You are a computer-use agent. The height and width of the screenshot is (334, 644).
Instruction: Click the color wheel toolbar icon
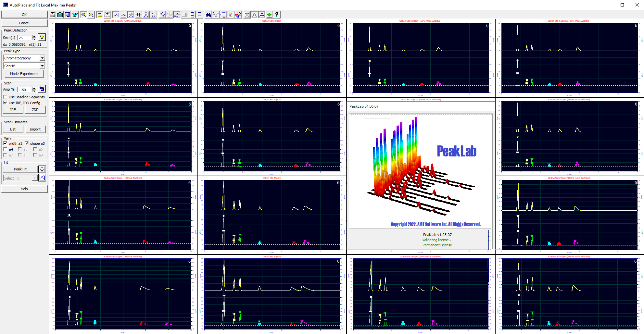click(238, 14)
